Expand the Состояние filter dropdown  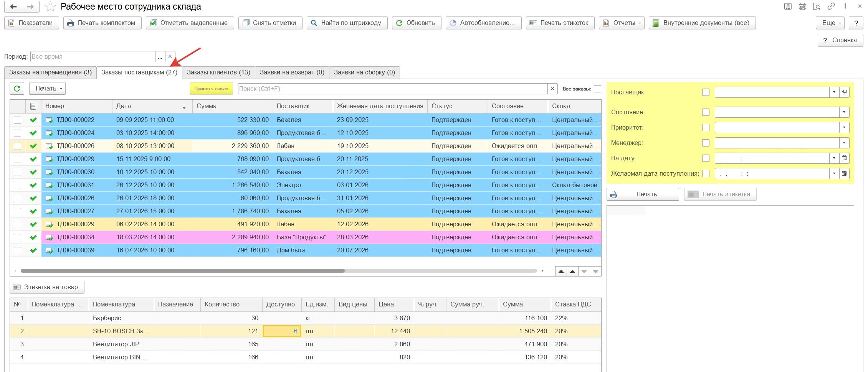(844, 112)
